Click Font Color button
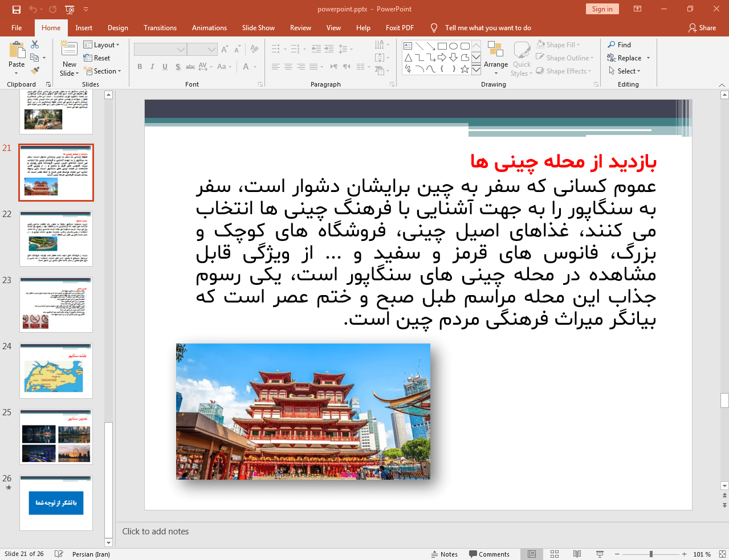Screen dimensions: 729x560 [246, 67]
